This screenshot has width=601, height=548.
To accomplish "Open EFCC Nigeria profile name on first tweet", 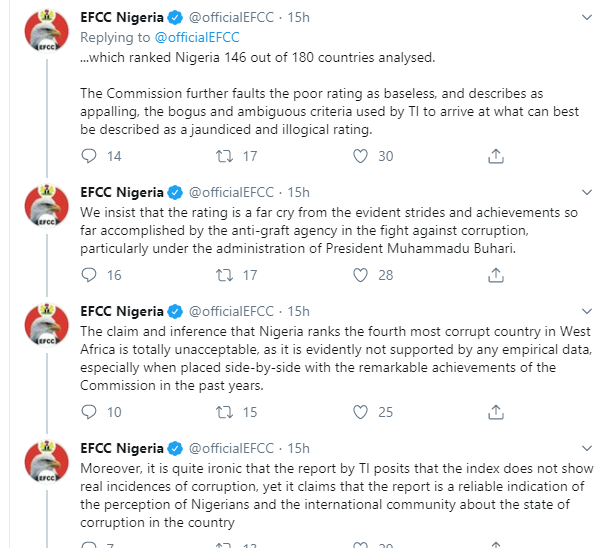I will click(122, 17).
